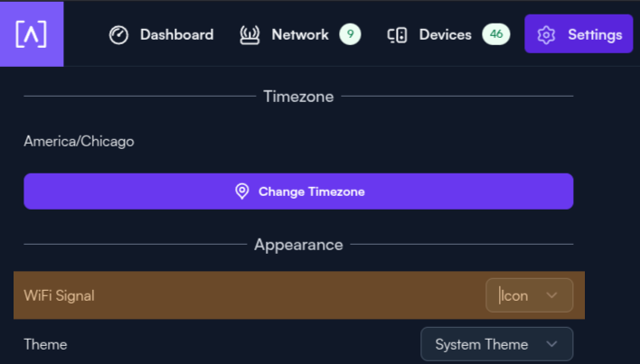This screenshot has height=364, width=640.
Task: Click the Settings gear icon
Action: tap(546, 35)
